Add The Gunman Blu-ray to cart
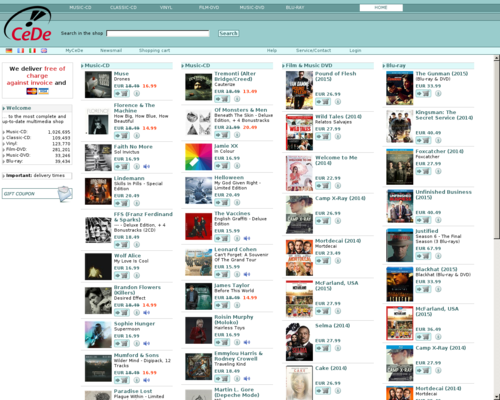500x400 pixels. pyautogui.click(x=424, y=94)
